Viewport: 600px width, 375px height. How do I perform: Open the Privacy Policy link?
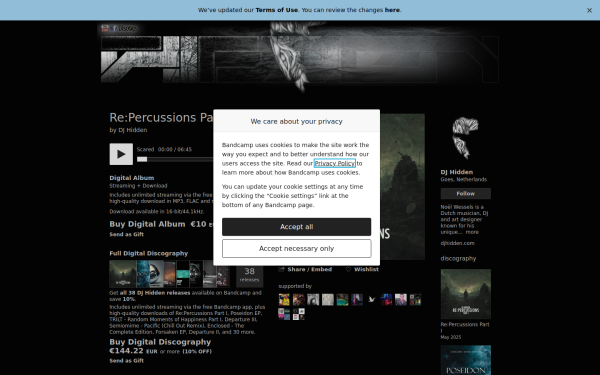(335, 163)
